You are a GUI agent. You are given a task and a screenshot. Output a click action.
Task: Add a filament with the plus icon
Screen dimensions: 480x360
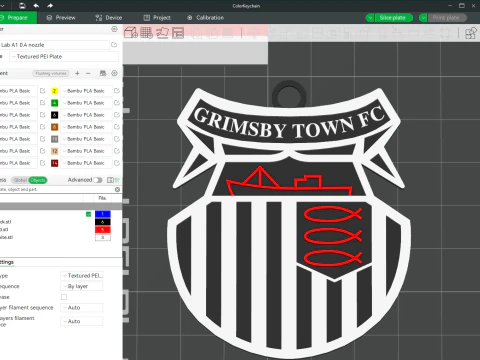(x=77, y=73)
